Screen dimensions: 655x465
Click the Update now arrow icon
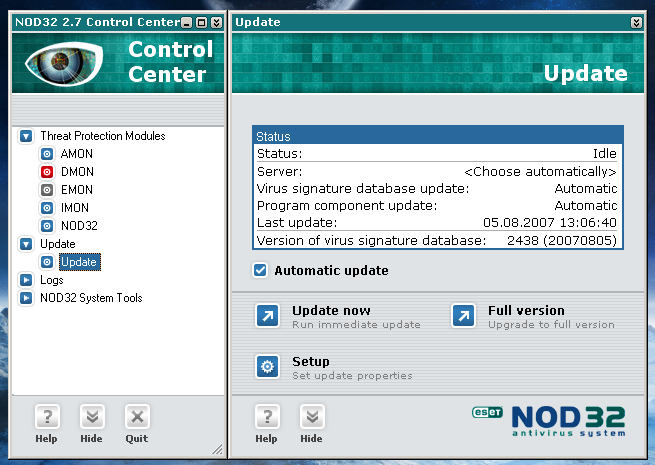click(x=267, y=316)
